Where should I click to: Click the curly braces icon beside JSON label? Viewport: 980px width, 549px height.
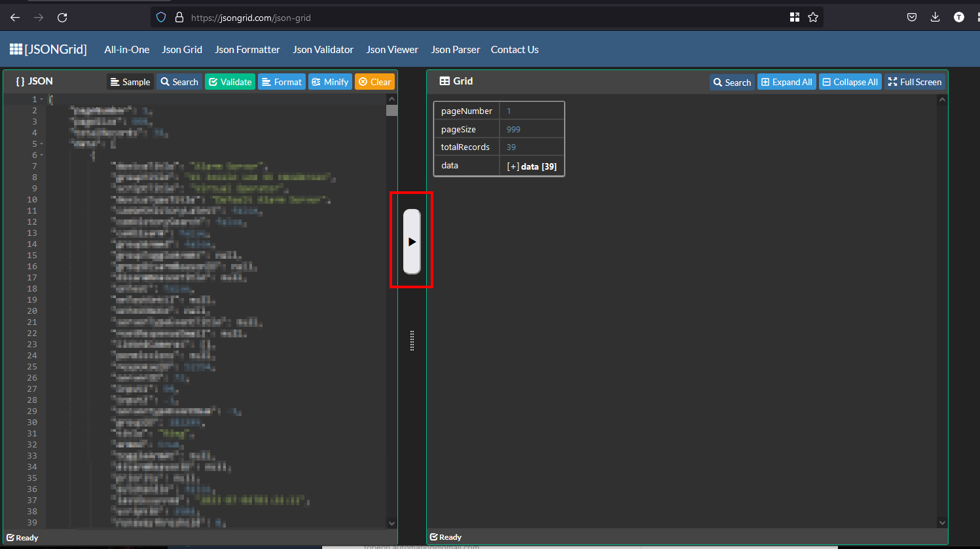click(x=19, y=81)
